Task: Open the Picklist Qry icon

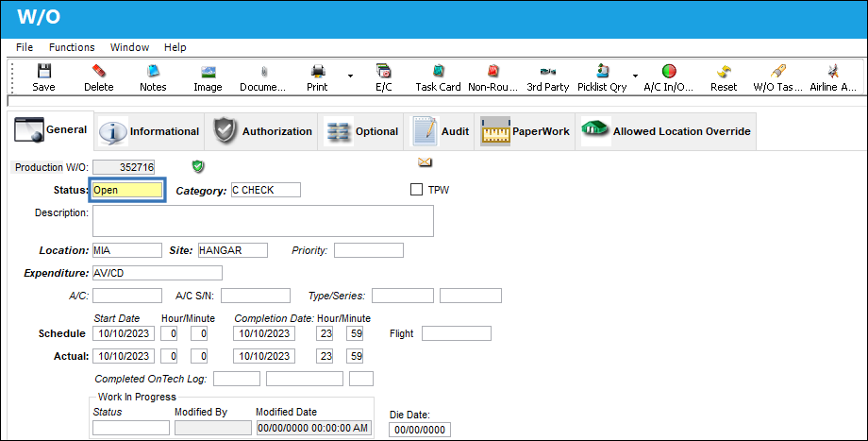Action: coord(603,71)
